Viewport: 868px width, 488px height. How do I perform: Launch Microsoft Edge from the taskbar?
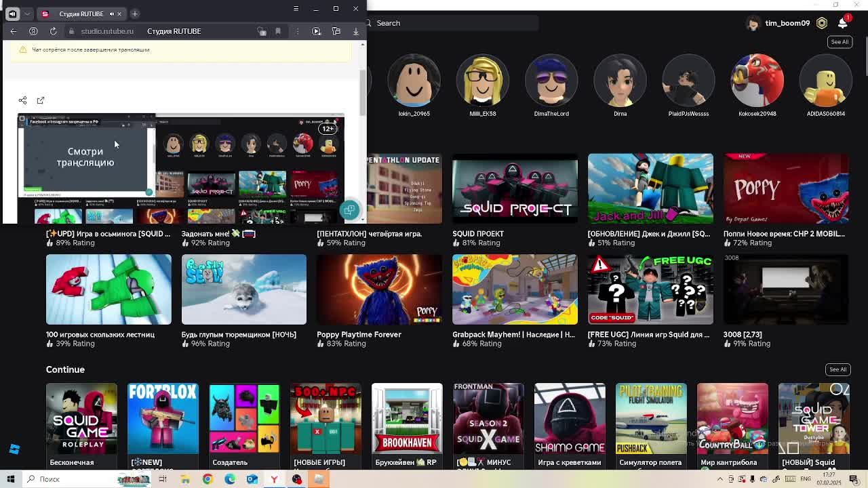point(230,479)
